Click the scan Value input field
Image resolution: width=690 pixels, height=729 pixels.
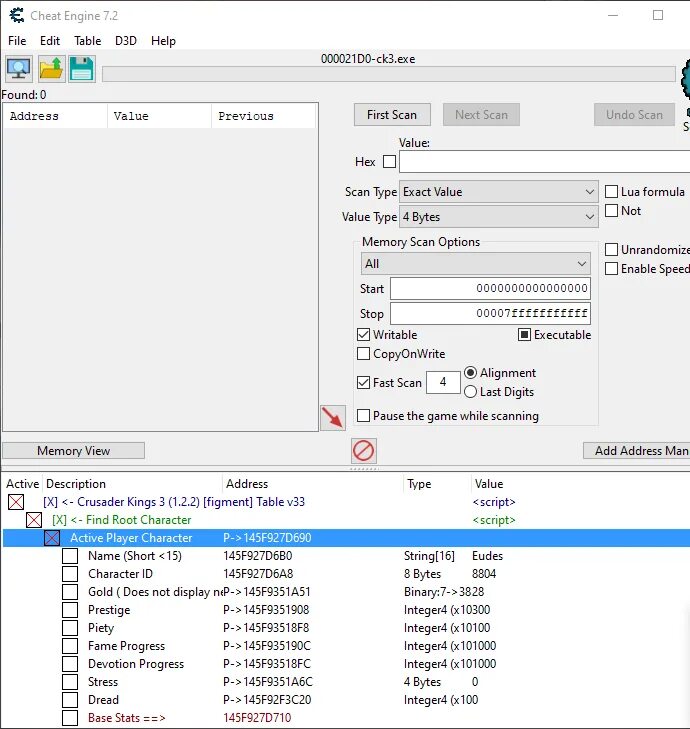pyautogui.click(x=544, y=162)
